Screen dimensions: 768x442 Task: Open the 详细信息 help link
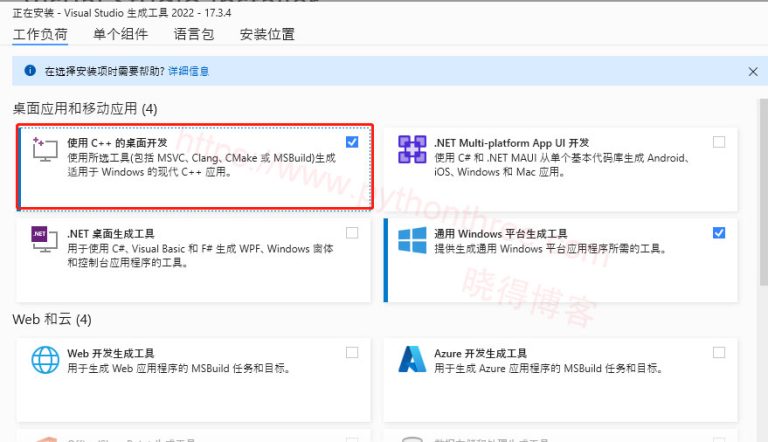pos(188,72)
